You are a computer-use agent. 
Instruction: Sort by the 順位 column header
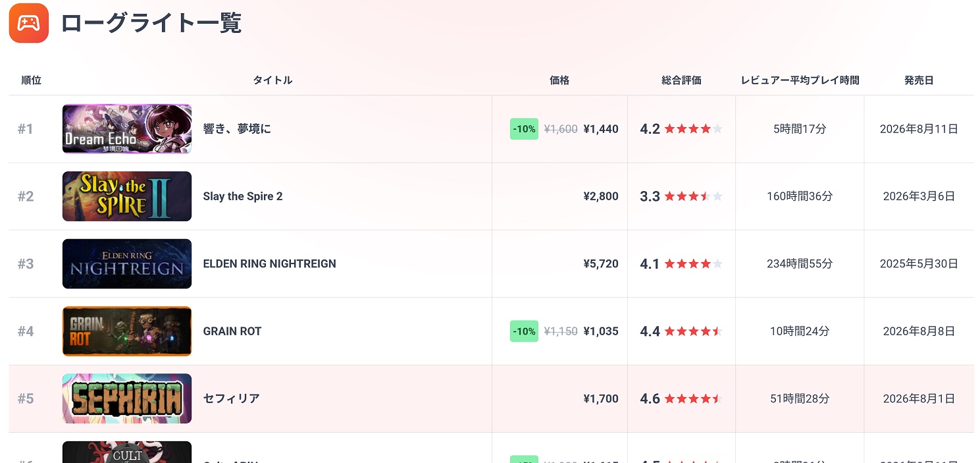(31, 80)
